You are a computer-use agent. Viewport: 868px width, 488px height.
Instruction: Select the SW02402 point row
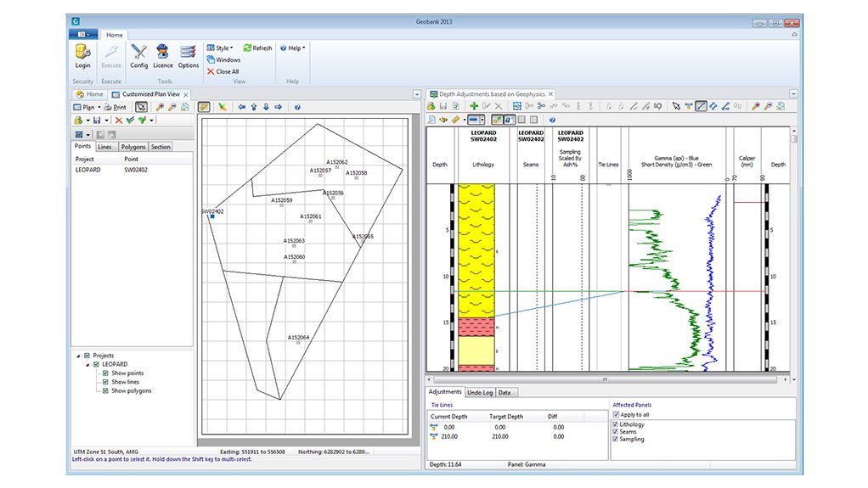pos(132,170)
